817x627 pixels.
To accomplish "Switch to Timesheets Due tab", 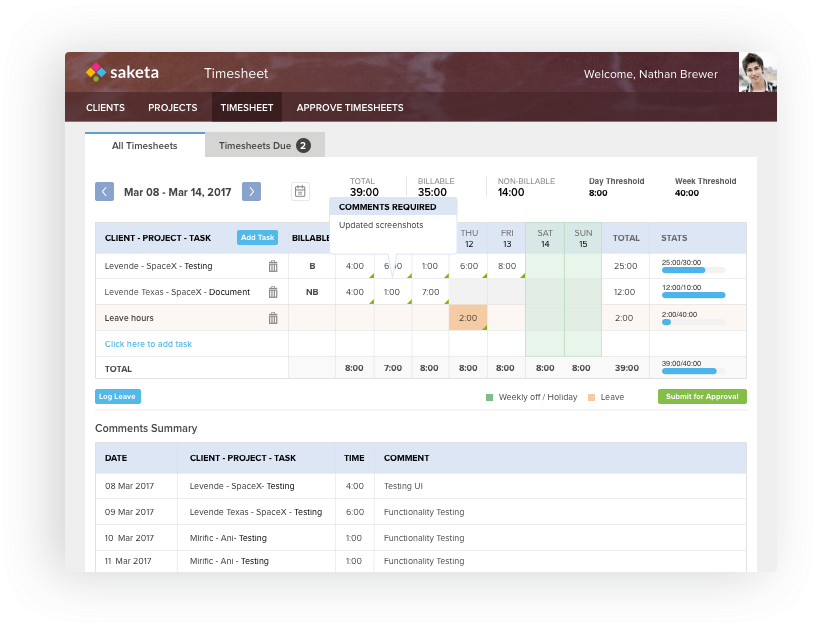I will 265,145.
